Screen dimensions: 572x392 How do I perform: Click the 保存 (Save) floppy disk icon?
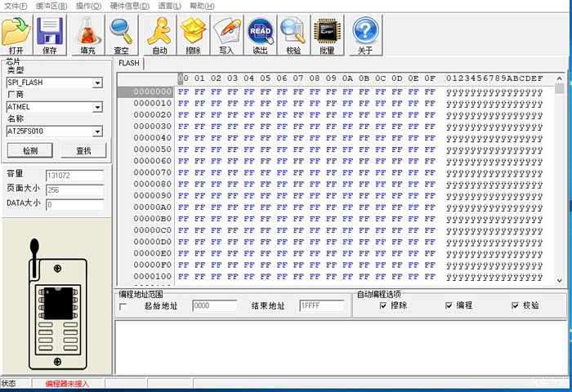tap(50, 33)
